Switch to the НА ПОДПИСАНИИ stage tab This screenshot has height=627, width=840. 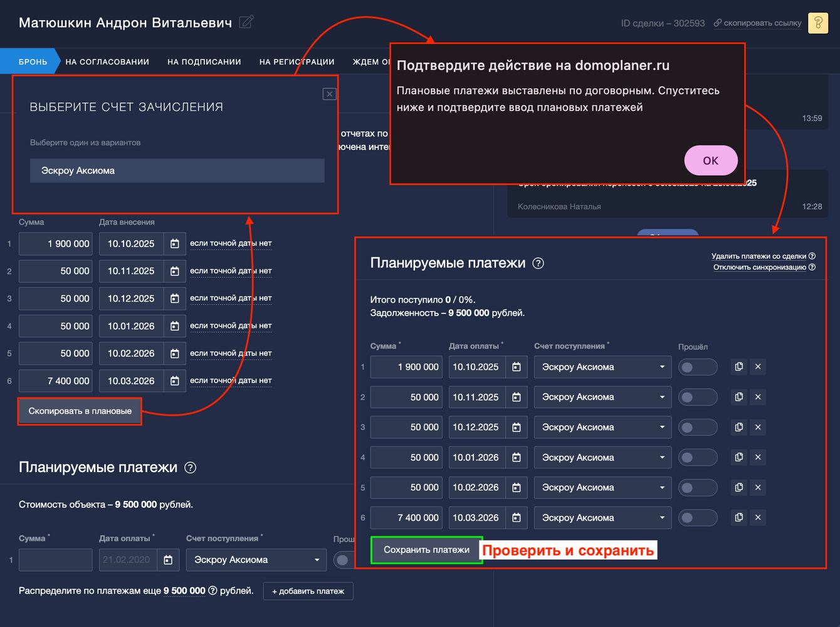coord(204,62)
